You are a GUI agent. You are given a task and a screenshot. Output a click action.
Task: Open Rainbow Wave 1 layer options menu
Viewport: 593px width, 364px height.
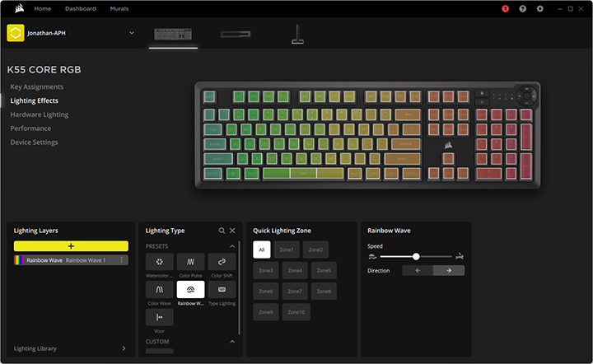point(122,260)
